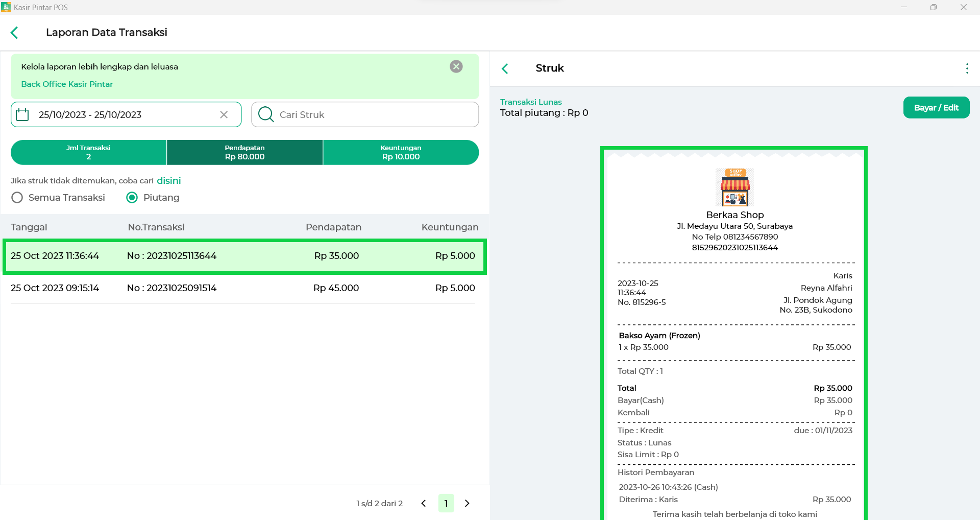Select the Pendapatan Rp 80.000 tab

point(244,152)
